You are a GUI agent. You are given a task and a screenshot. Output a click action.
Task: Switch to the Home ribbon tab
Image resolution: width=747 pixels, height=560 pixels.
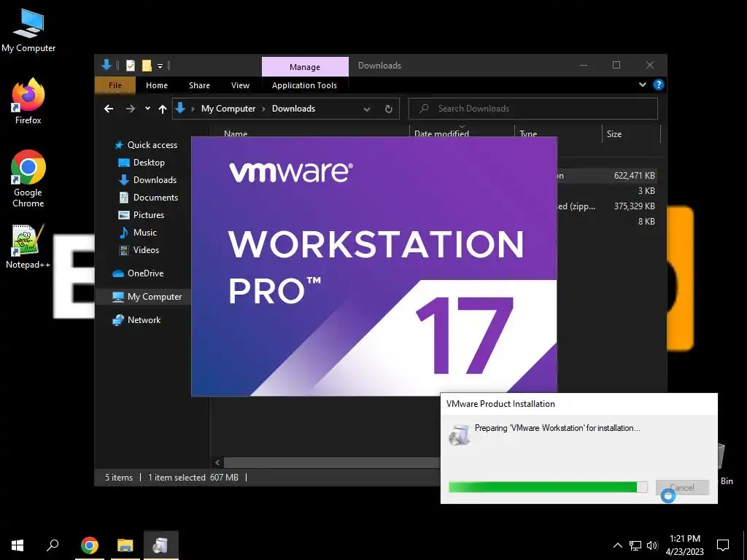tap(157, 85)
